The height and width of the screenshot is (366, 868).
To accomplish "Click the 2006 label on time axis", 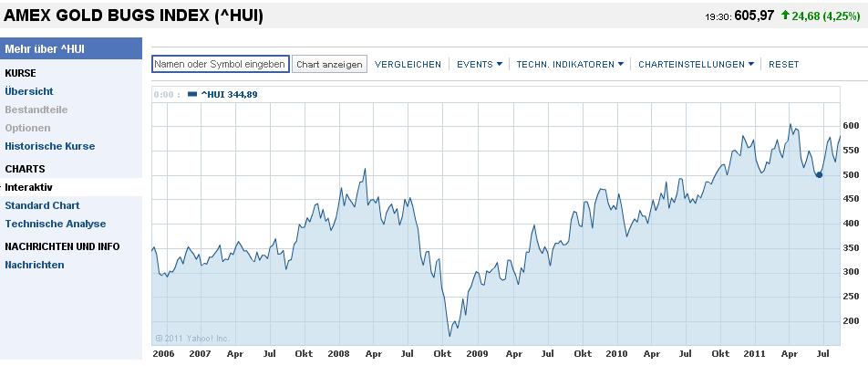I will pyautogui.click(x=162, y=354).
